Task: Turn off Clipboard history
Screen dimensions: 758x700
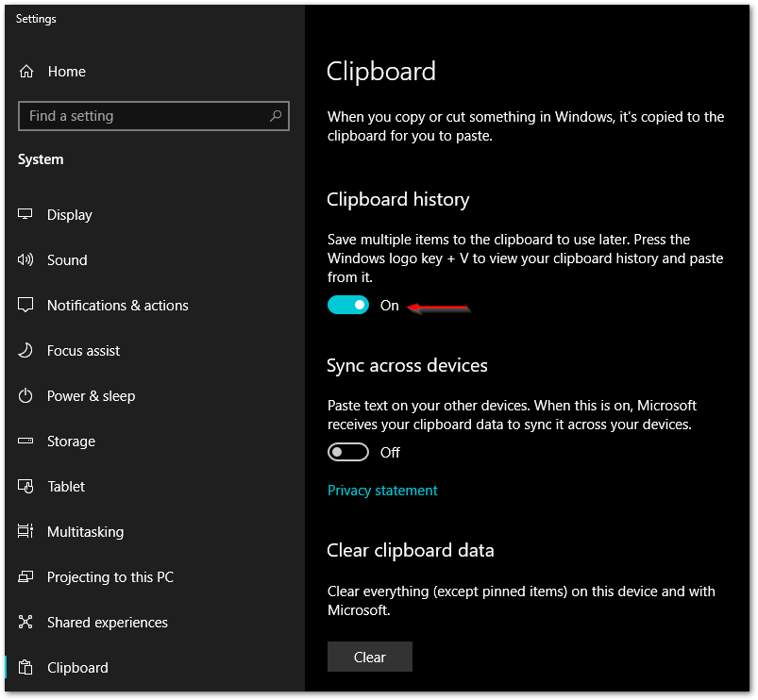Action: point(348,304)
